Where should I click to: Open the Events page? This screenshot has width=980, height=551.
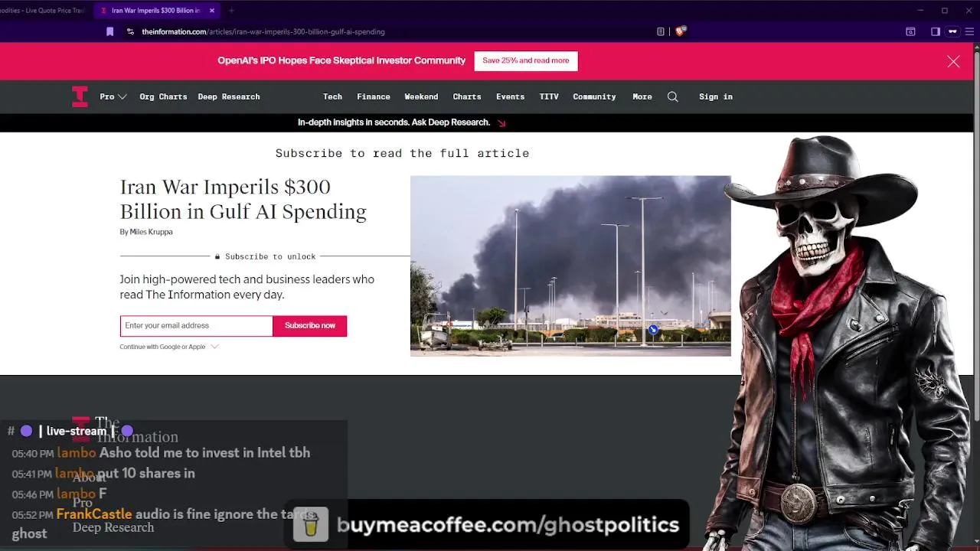pyautogui.click(x=510, y=96)
